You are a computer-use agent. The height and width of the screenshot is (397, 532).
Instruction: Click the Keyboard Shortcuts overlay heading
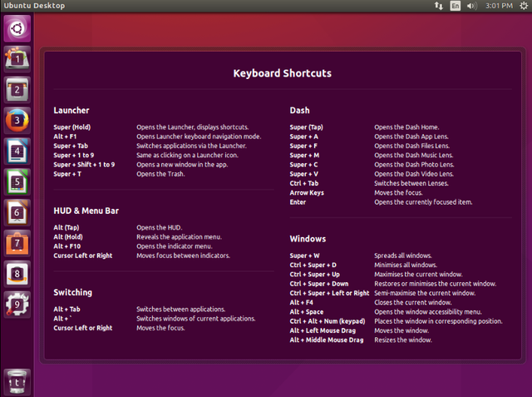282,73
